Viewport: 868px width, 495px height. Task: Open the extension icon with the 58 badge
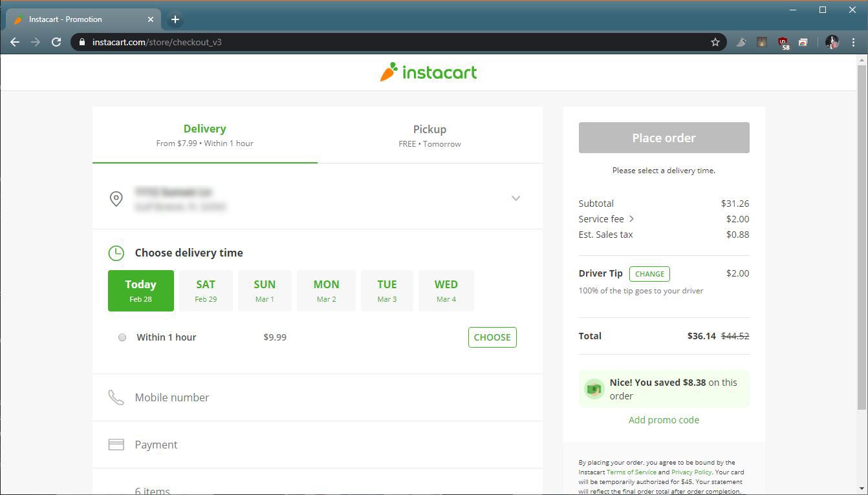pyautogui.click(x=783, y=43)
